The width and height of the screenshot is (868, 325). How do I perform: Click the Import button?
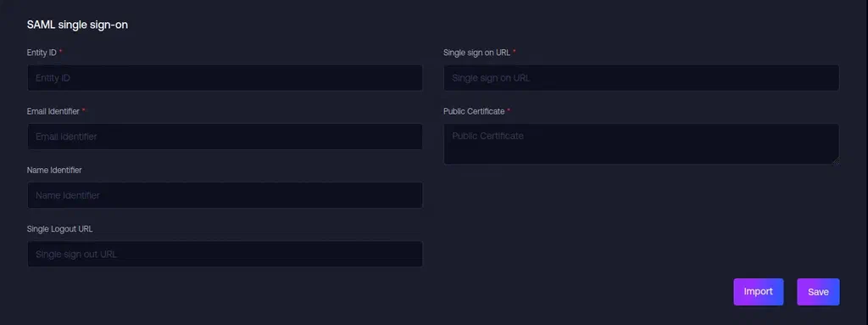point(759,292)
